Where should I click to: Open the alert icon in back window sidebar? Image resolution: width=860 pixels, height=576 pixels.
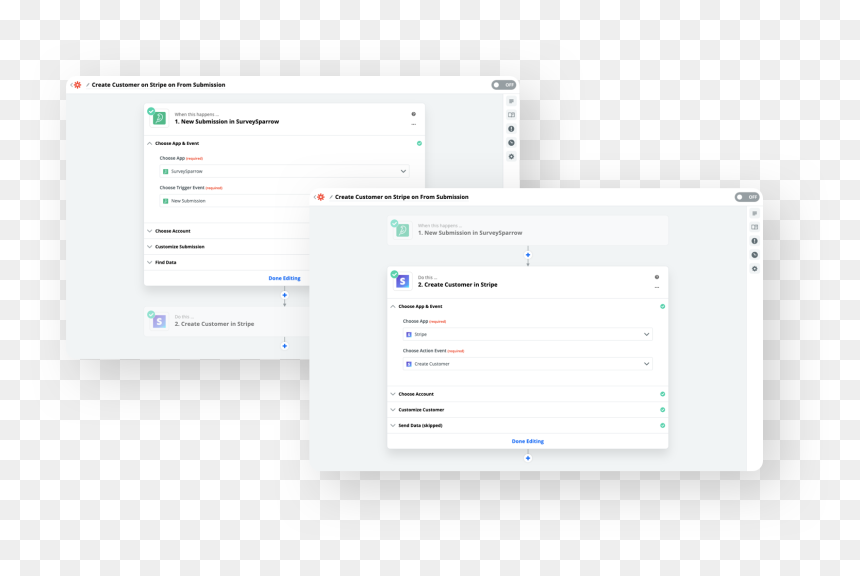[x=511, y=129]
